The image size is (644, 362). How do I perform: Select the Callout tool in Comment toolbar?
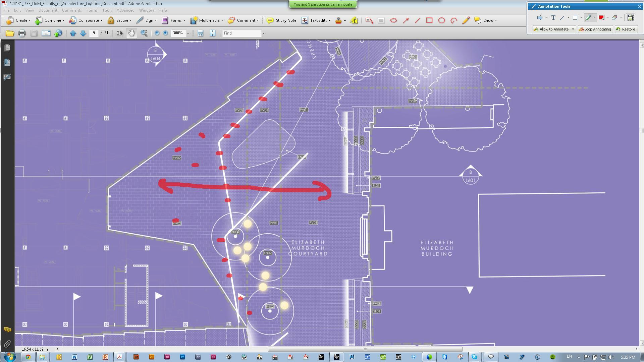[369, 20]
